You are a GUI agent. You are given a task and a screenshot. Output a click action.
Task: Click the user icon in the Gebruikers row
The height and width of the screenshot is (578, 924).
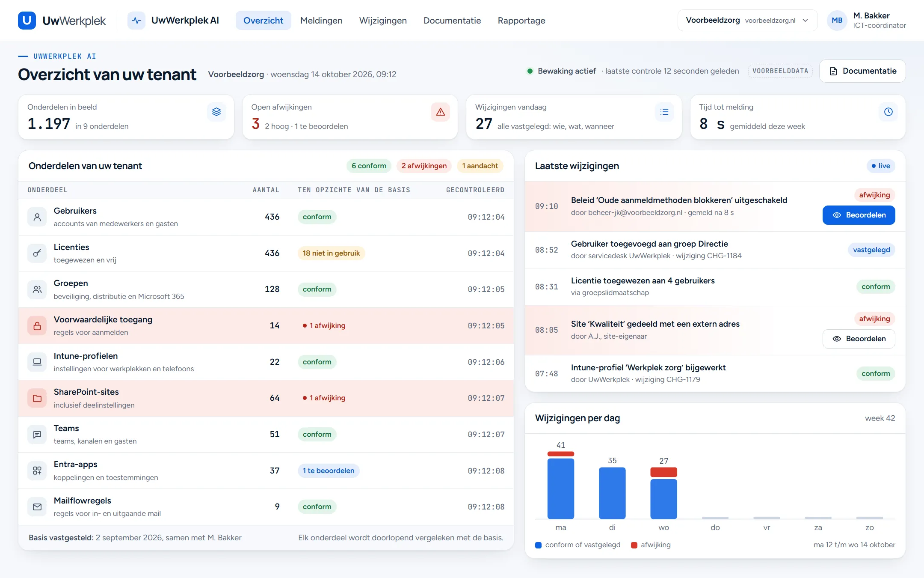tap(37, 217)
